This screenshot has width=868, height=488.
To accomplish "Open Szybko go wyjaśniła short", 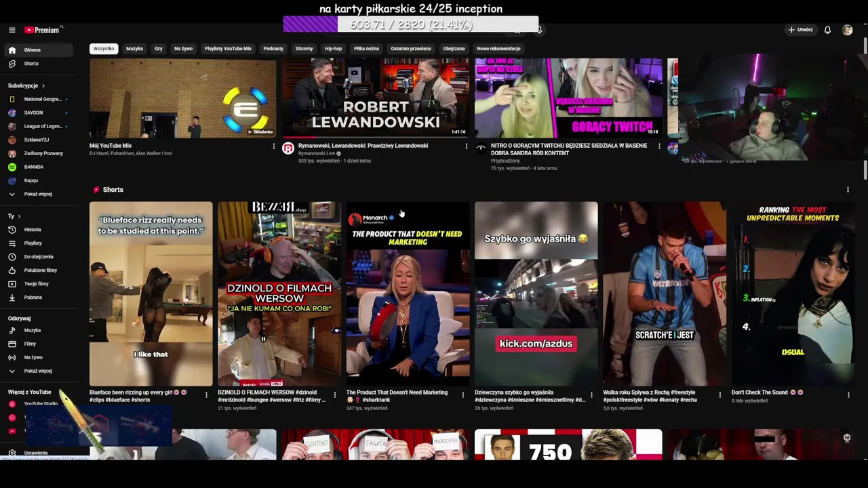I will (536, 293).
